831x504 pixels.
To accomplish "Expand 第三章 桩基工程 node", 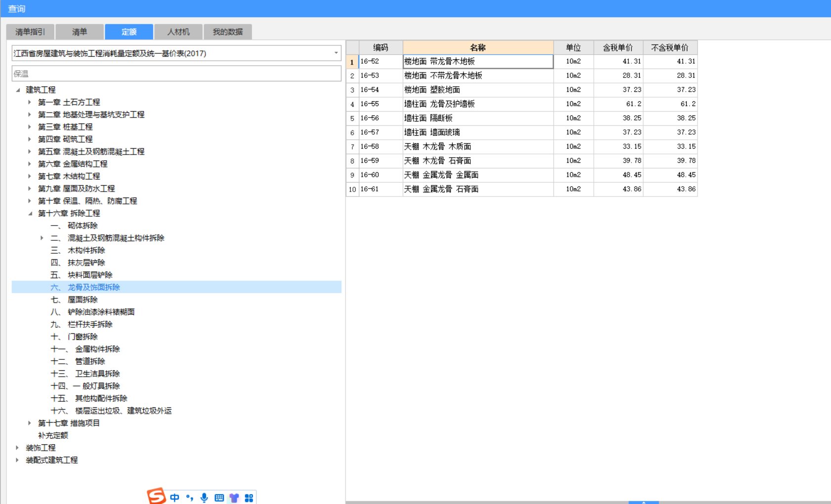I will 30,127.
